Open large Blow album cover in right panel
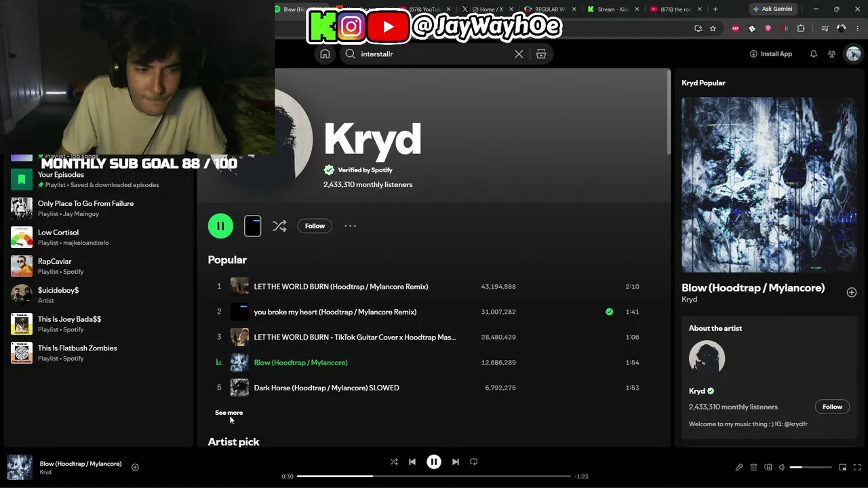The height and width of the screenshot is (488, 868). click(769, 185)
